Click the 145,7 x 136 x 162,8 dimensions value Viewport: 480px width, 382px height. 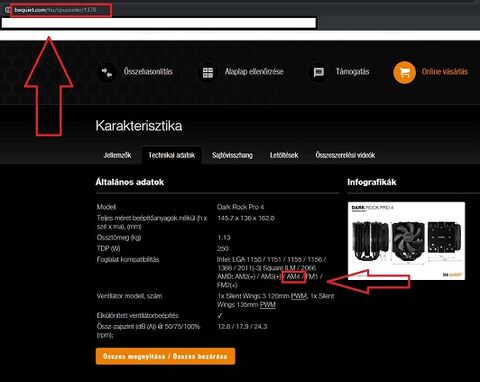246,218
